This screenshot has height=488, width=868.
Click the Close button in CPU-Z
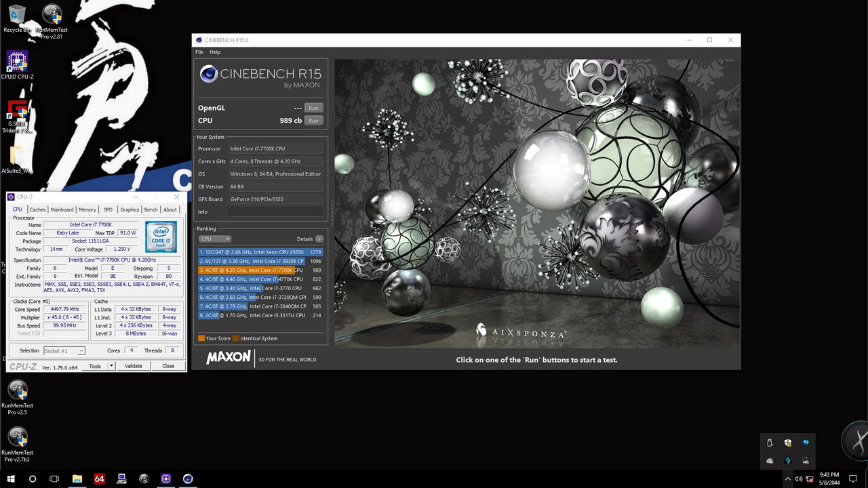(168, 366)
